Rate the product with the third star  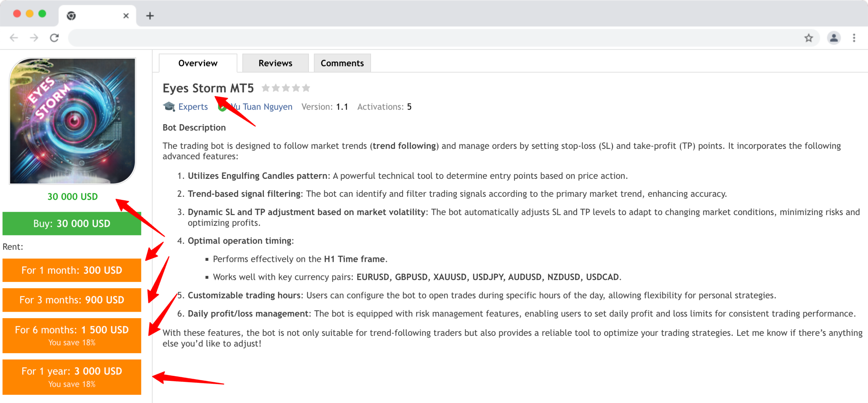tap(286, 88)
